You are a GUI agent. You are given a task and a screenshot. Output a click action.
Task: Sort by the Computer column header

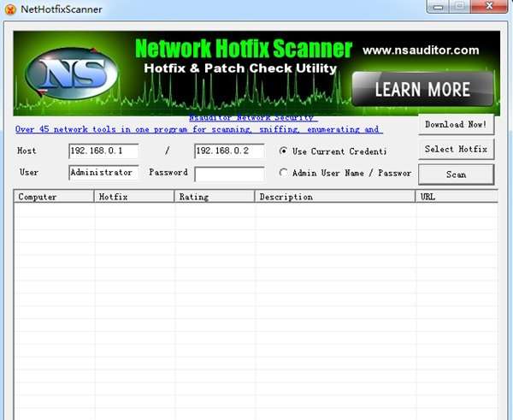click(x=54, y=197)
